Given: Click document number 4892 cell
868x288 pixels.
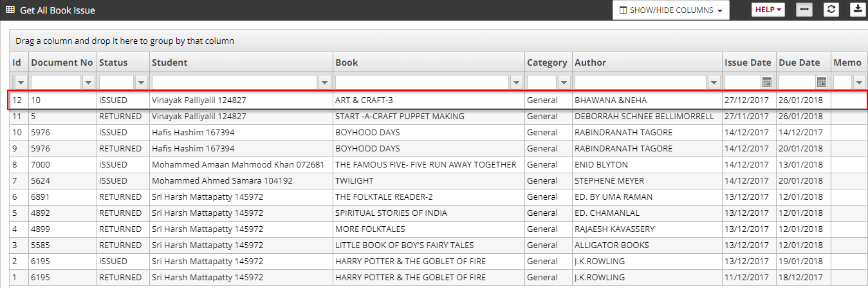Looking at the screenshot, I should click(x=62, y=213).
